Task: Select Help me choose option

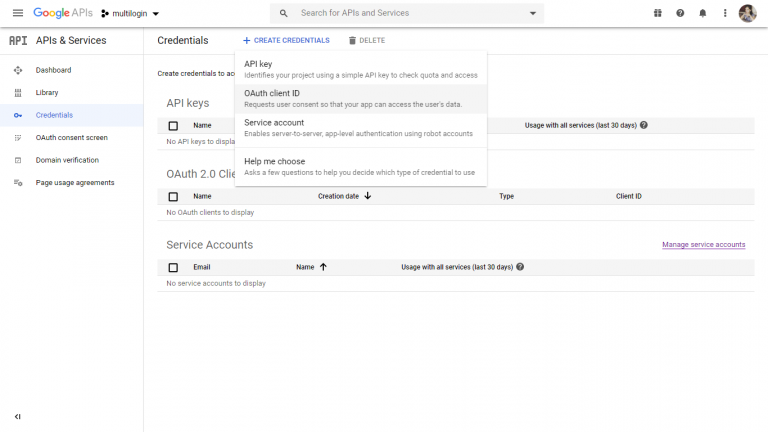Action: click(361, 167)
